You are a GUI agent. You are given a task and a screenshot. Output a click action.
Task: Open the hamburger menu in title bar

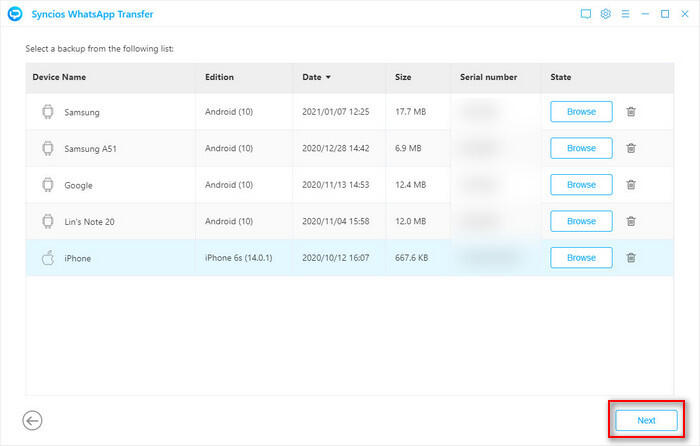point(625,14)
